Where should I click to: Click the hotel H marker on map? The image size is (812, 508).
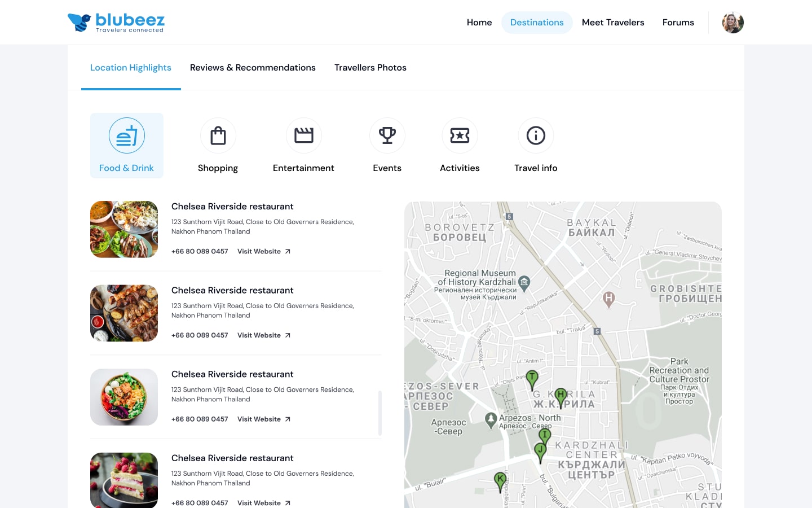click(x=608, y=299)
